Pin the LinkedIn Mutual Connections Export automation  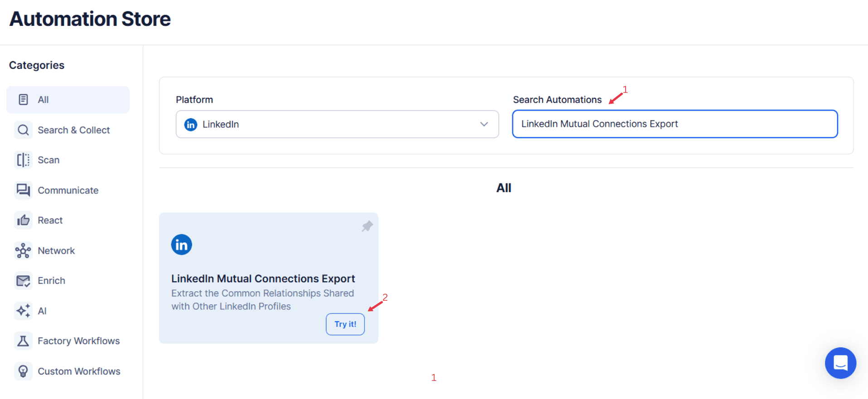367,226
